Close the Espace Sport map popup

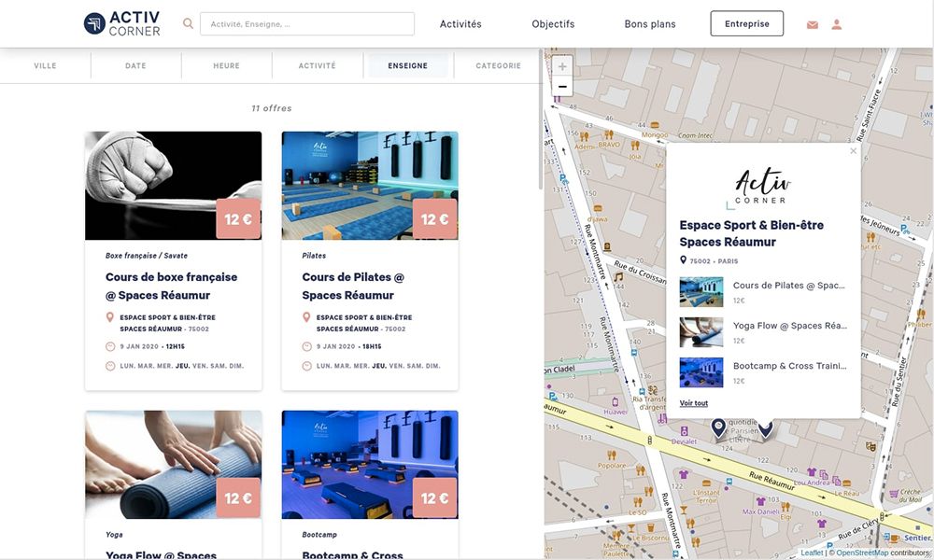pyautogui.click(x=853, y=151)
